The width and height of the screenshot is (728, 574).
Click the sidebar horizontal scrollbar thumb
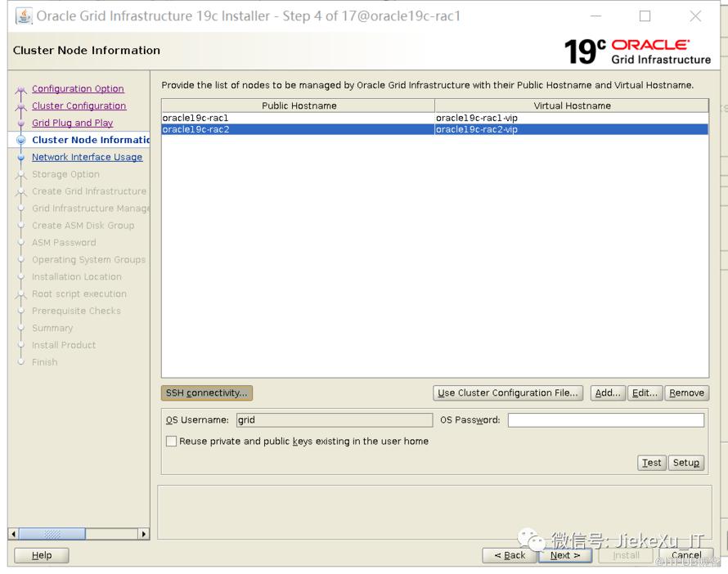point(52,534)
